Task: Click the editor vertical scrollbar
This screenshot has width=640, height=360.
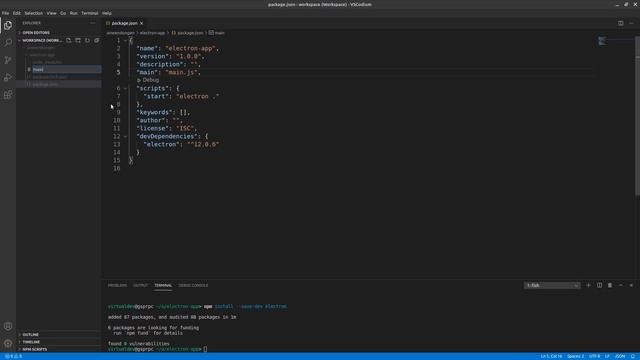Action: tap(637, 115)
